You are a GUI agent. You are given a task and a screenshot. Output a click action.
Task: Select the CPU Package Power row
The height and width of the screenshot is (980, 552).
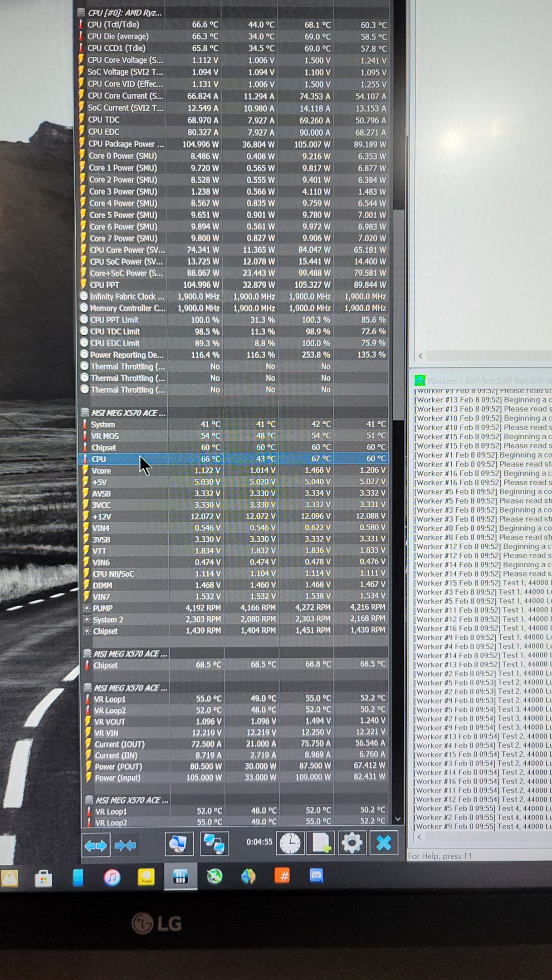(x=233, y=144)
